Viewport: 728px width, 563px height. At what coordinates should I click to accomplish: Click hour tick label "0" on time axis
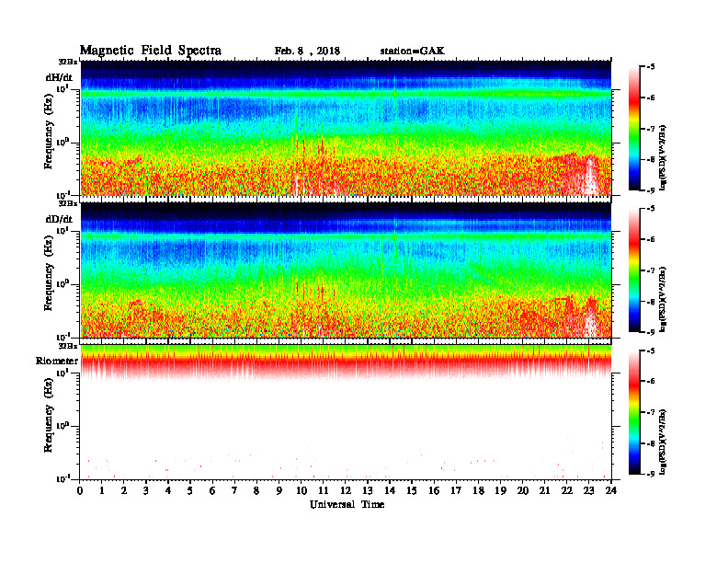coord(80,491)
